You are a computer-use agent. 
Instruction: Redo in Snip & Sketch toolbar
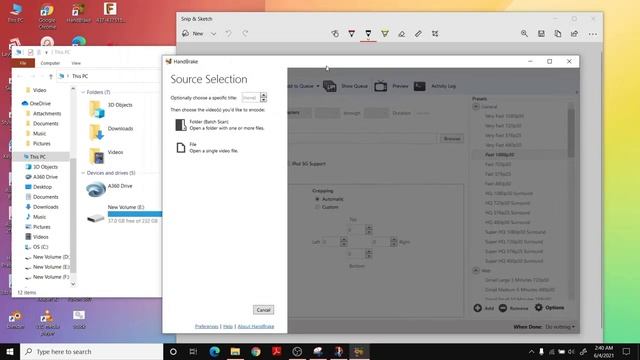coord(245,33)
